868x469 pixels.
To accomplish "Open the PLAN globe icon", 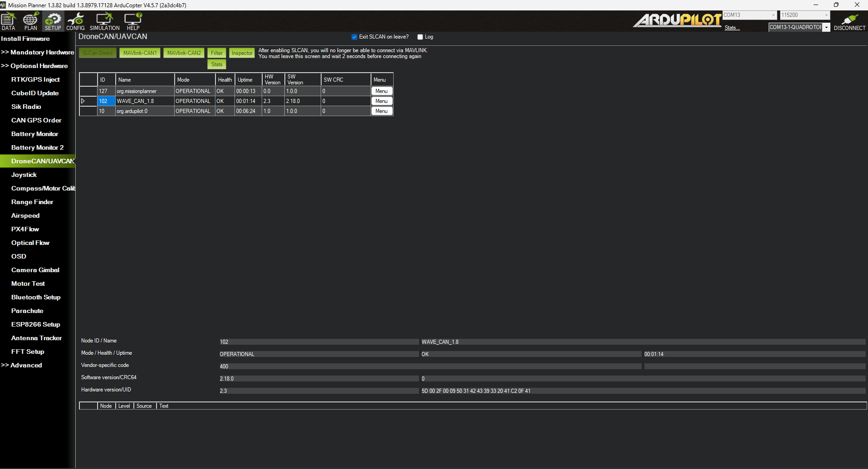I will coord(30,21).
